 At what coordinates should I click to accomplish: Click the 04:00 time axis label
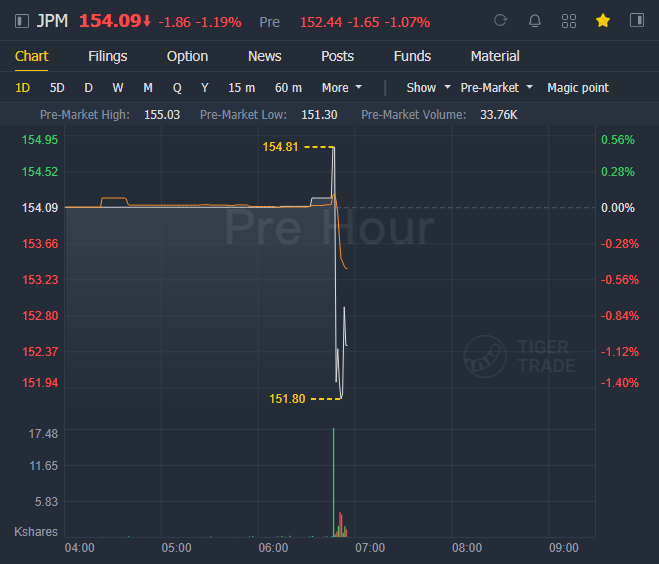click(79, 548)
